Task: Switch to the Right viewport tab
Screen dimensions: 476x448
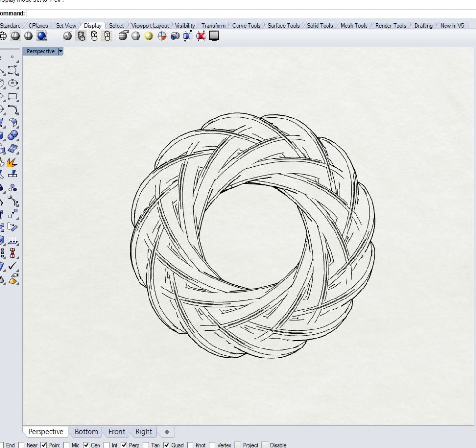Action: [144, 432]
